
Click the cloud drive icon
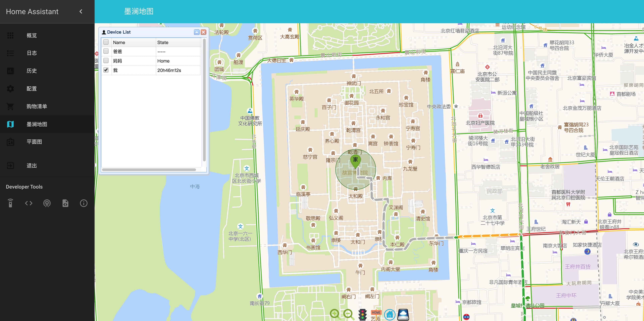tap(403, 314)
